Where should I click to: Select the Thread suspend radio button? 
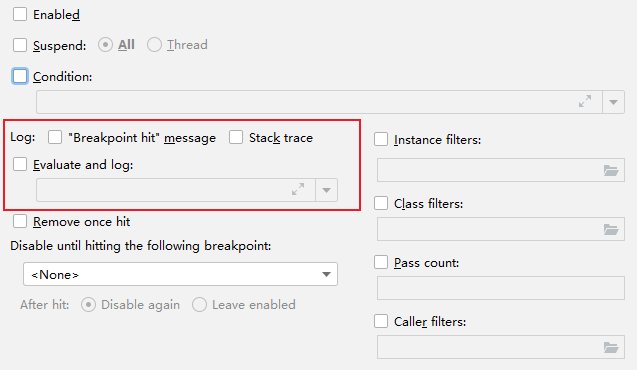[x=154, y=45]
